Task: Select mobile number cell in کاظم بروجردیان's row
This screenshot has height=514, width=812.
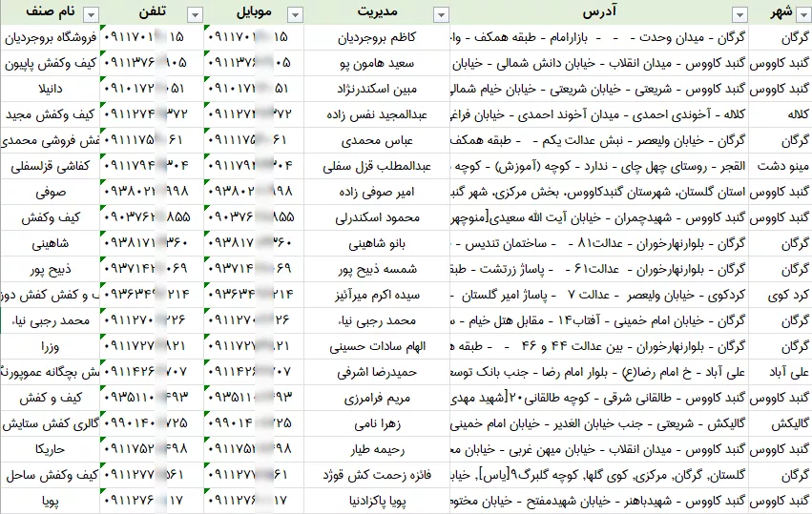Action: (x=254, y=37)
